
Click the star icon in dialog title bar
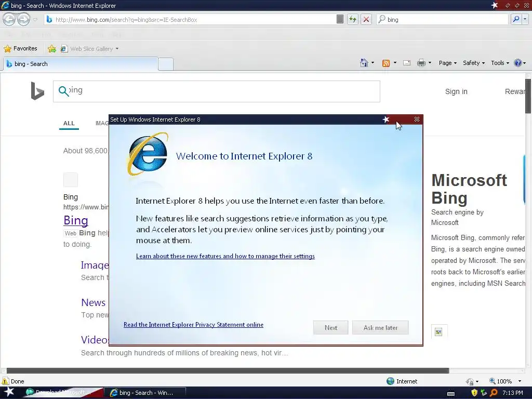pyautogui.click(x=386, y=119)
